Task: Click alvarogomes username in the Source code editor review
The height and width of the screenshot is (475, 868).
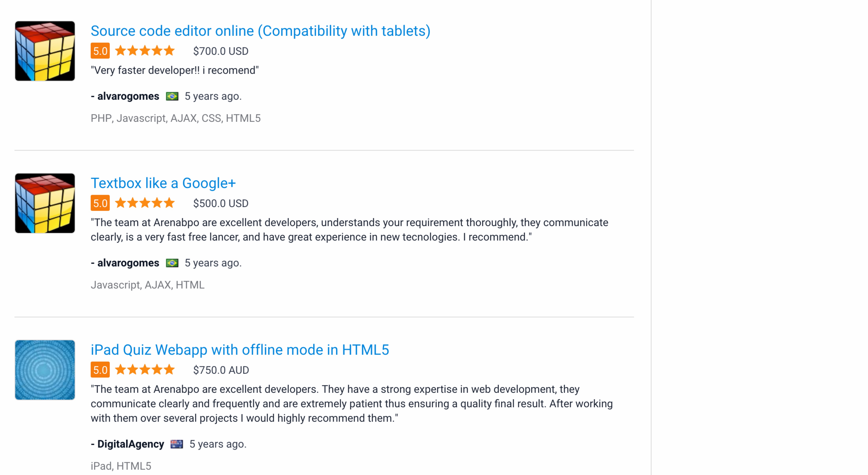Action: point(128,96)
